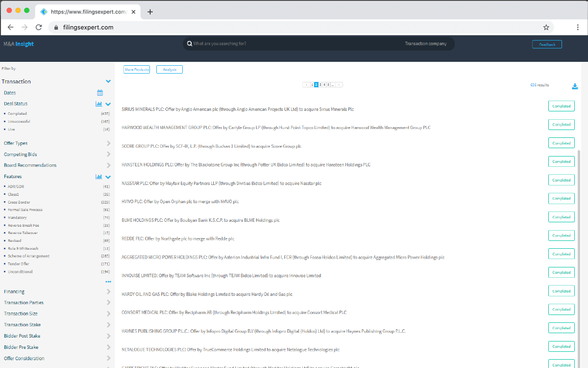Click the Feedback button
The image size is (588, 368).
[547, 44]
